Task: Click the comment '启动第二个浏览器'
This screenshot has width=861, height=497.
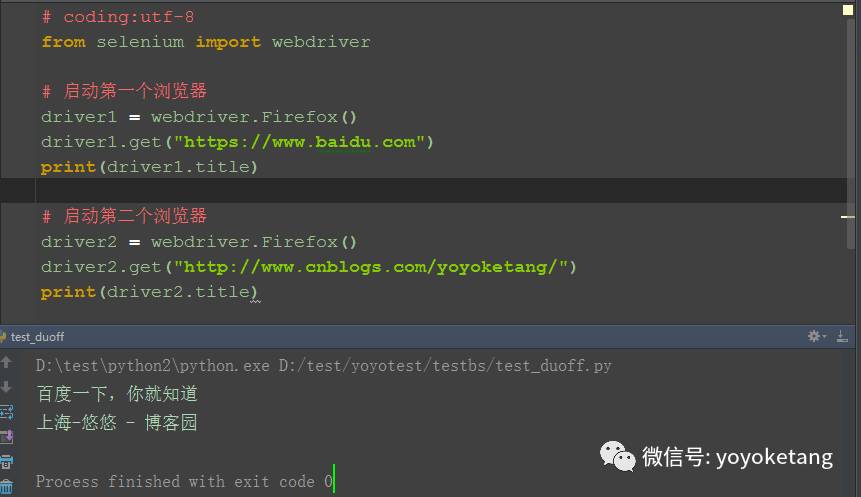Action: (124, 216)
